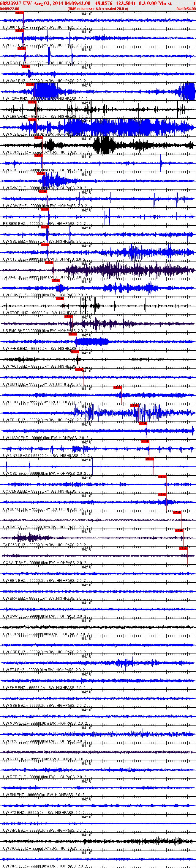This screenshot has height=868, width=196.
Task: Click red pick marker on PB B007 trace
Action: (20, 13)
